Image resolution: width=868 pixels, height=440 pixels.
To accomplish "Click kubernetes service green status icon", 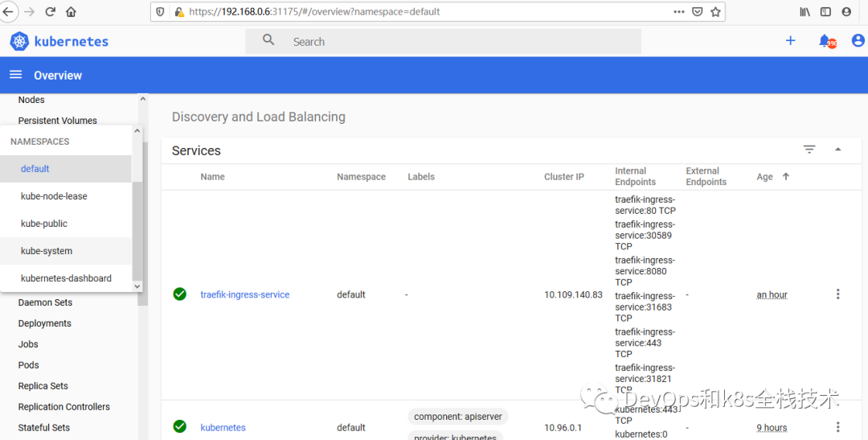I will click(x=179, y=426).
